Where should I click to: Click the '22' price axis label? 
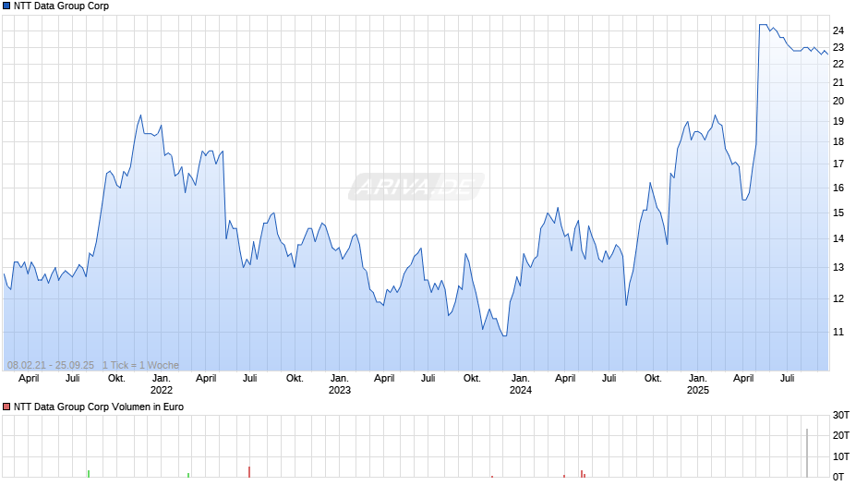click(838, 65)
